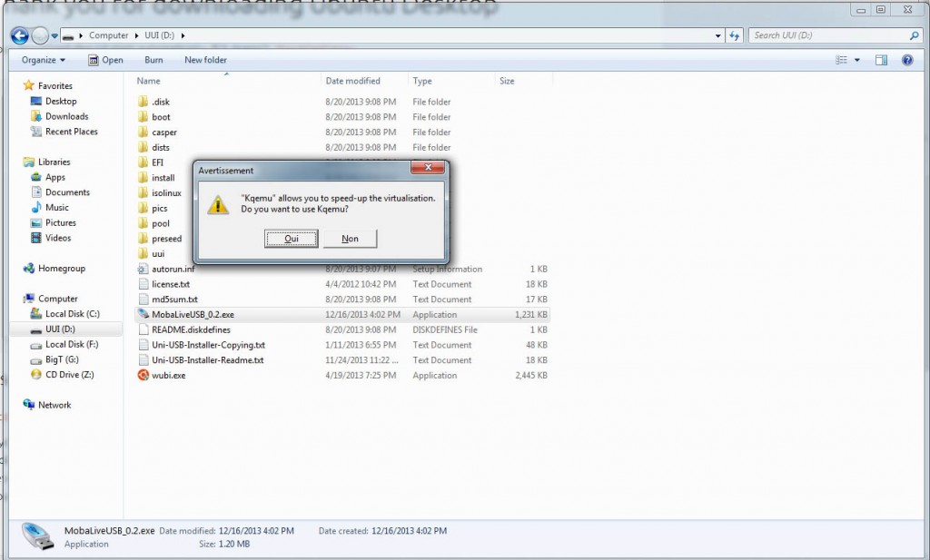Select the casper folder icon
930x560 pixels.
coord(143,132)
